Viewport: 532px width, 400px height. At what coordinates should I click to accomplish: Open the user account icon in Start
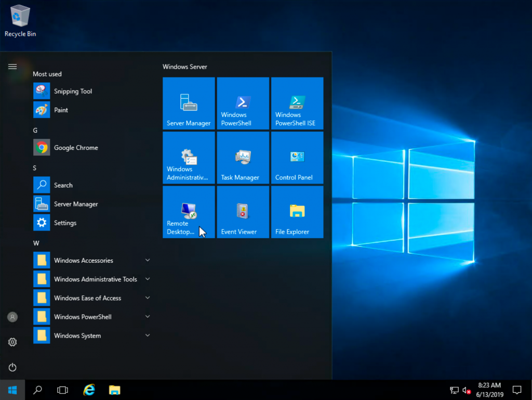(12, 317)
